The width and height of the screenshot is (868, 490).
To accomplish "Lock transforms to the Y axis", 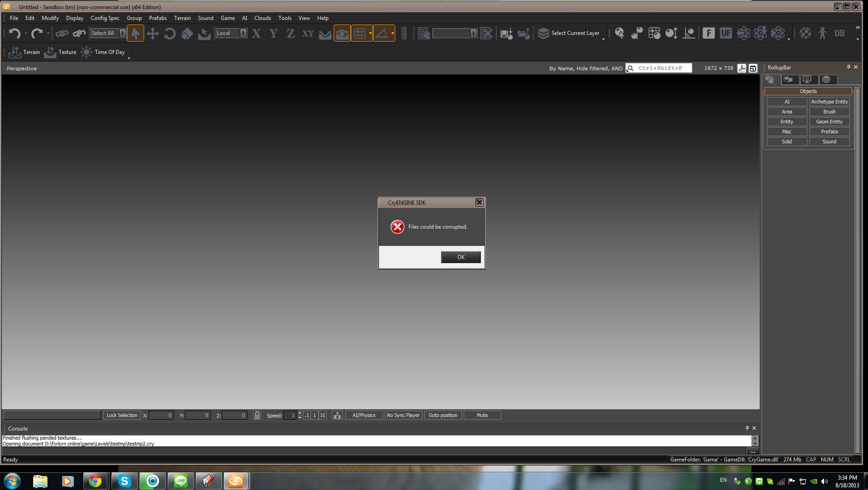I will click(273, 33).
